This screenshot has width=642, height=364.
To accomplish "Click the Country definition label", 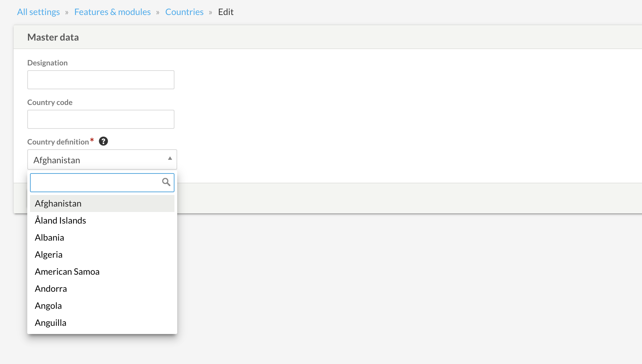I will 58,142.
